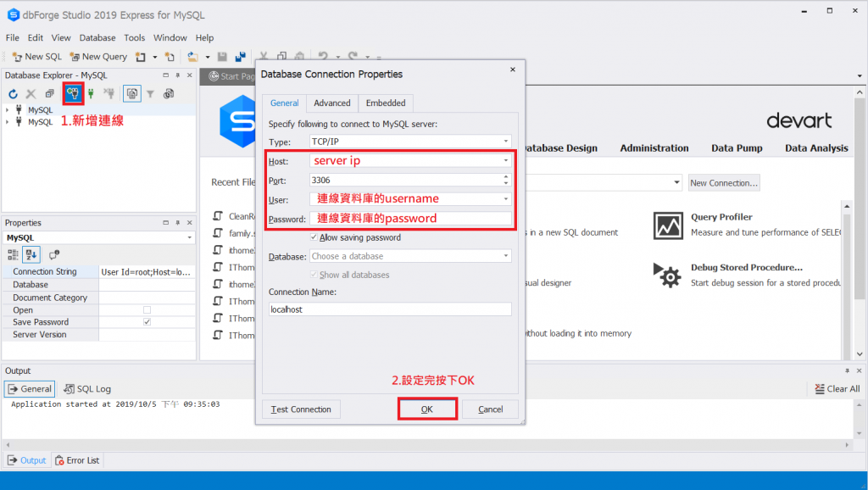Click the Test Connection button
Viewport: 868px width, 490px height.
point(301,409)
